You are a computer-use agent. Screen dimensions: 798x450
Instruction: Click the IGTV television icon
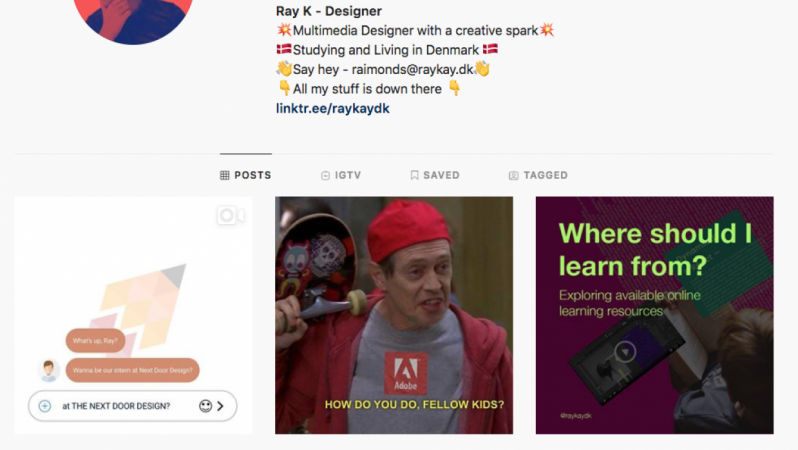point(325,176)
